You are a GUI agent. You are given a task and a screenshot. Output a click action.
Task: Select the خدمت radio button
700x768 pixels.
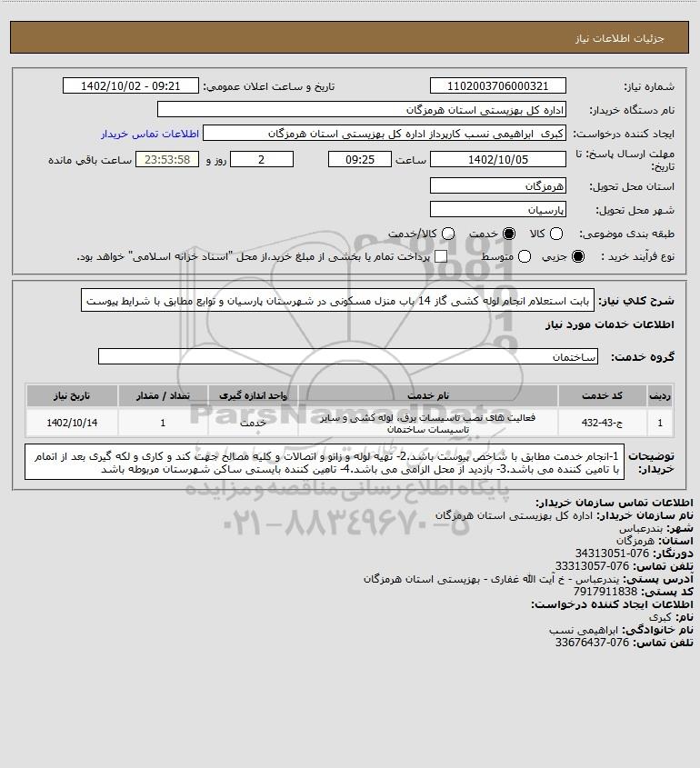coord(509,234)
